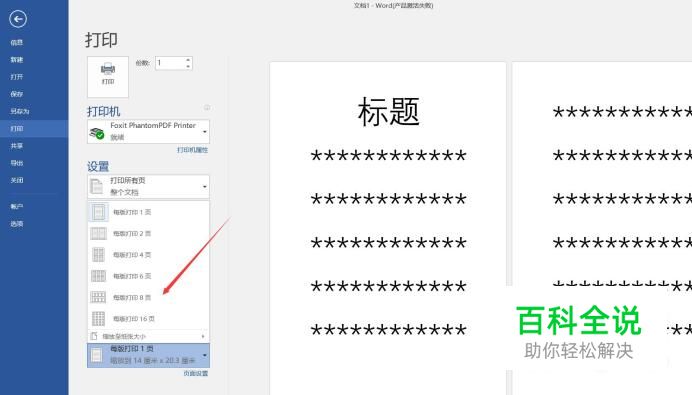
Task: Open the 打印所有页 print range dropdown
Action: 148,186
